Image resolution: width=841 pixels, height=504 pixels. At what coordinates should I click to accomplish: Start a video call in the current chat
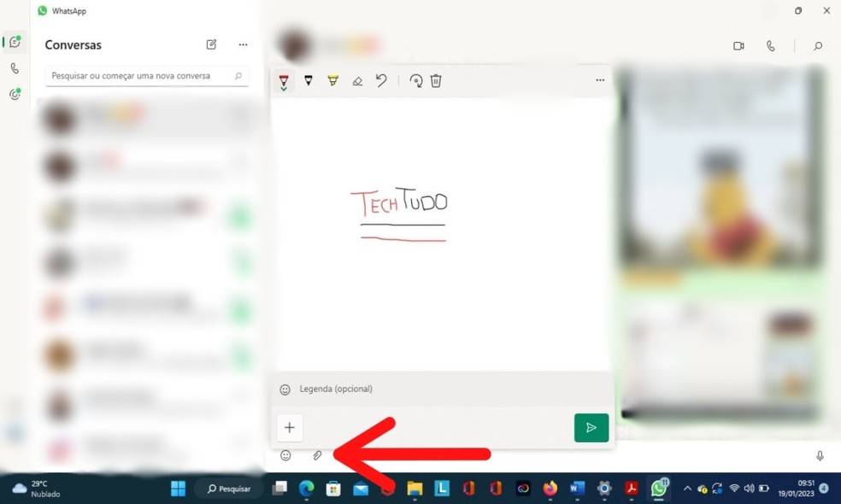738,46
